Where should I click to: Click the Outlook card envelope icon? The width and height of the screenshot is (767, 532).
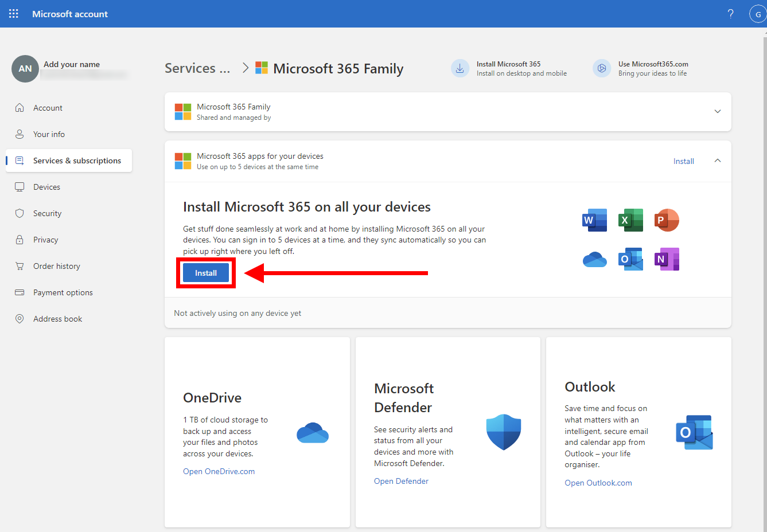[x=694, y=432]
